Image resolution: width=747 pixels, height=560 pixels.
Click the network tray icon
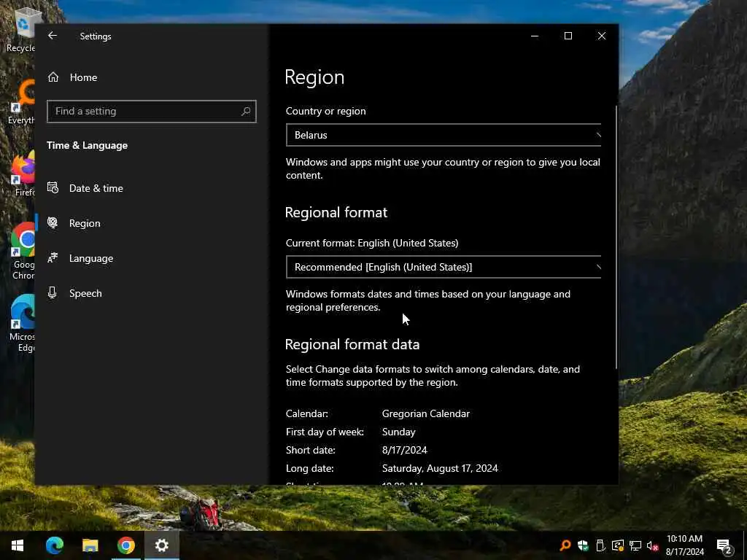point(635,545)
